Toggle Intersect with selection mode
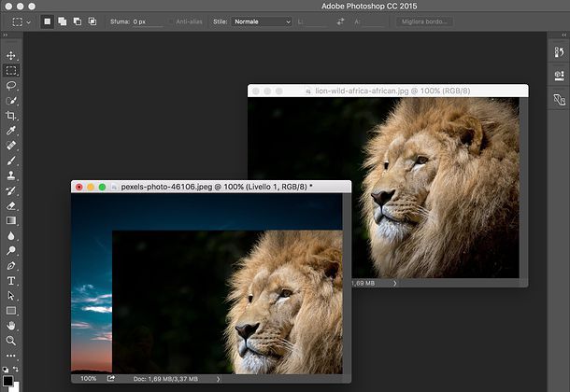This screenshot has height=392, width=570. [x=91, y=21]
